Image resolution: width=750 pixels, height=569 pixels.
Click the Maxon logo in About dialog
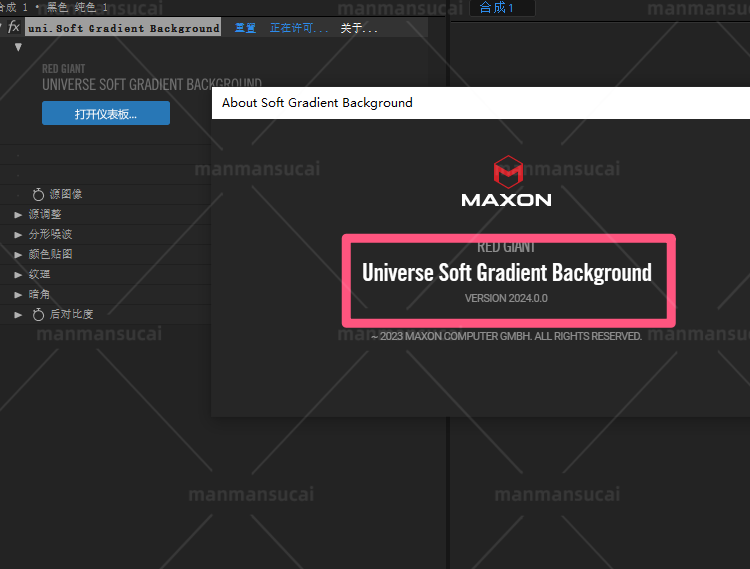coord(507,181)
